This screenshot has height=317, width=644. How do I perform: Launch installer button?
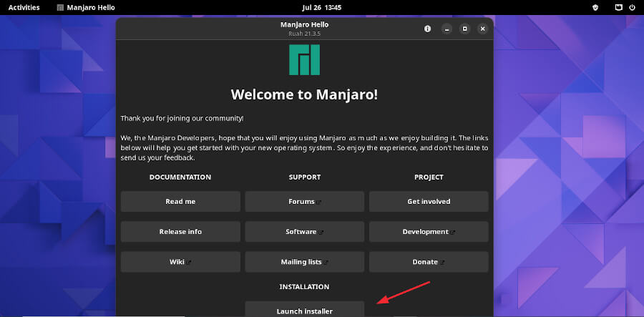(304, 309)
